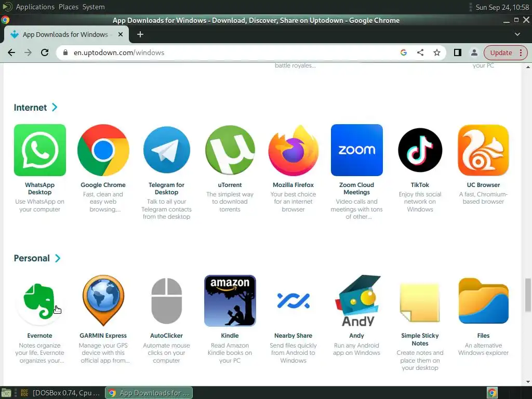Open the Applications menu
This screenshot has height=399, width=532.
(x=35, y=7)
